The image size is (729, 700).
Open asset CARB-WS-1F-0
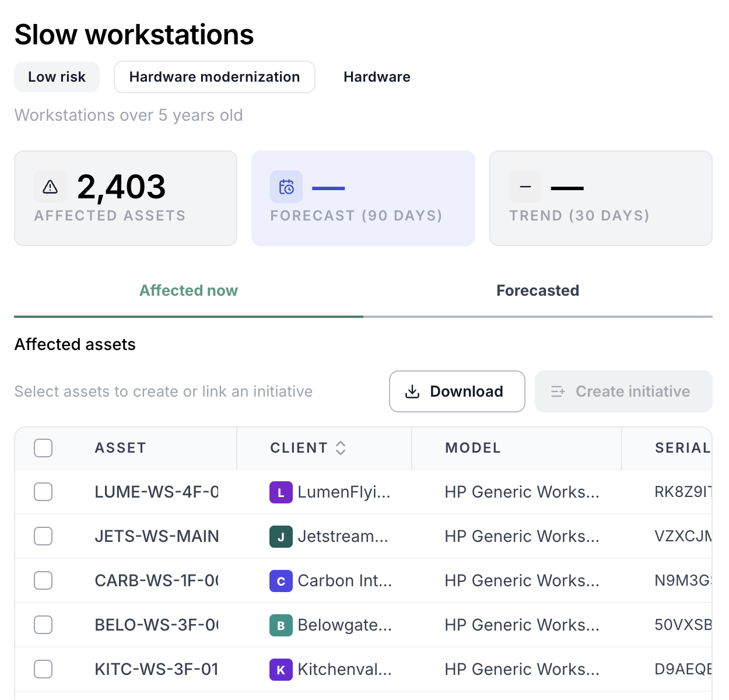pyautogui.click(x=156, y=580)
